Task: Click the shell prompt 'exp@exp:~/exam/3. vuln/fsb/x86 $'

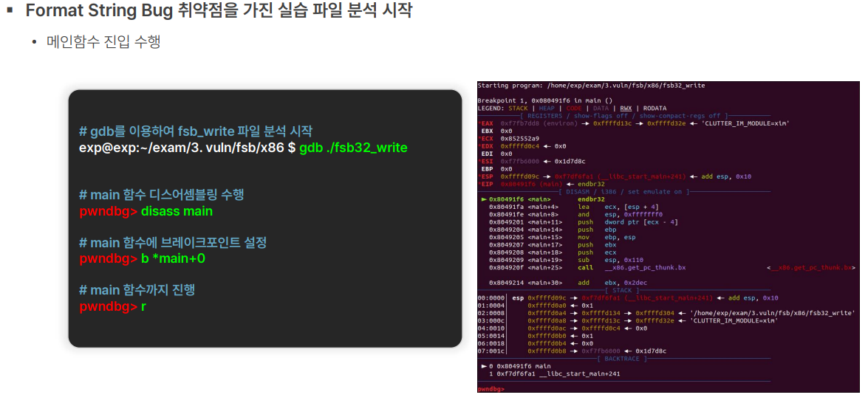Action: [x=187, y=148]
